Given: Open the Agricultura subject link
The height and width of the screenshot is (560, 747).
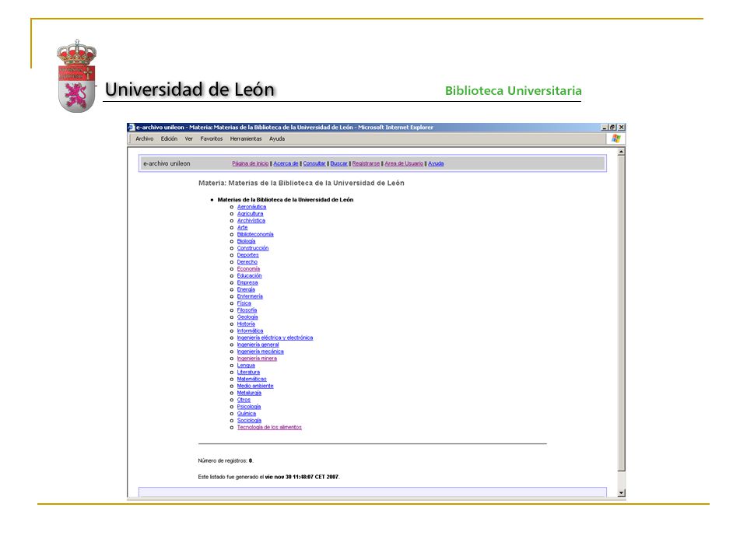Looking at the screenshot, I should [x=250, y=214].
